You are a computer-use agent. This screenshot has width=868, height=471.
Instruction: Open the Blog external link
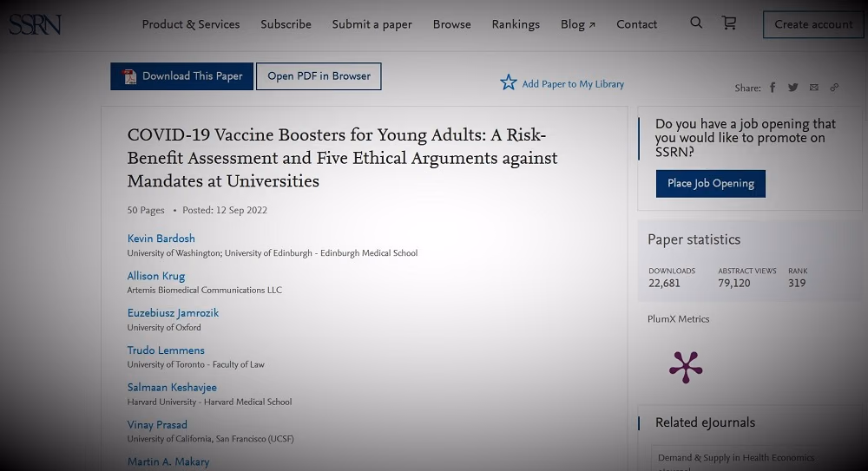coord(578,24)
